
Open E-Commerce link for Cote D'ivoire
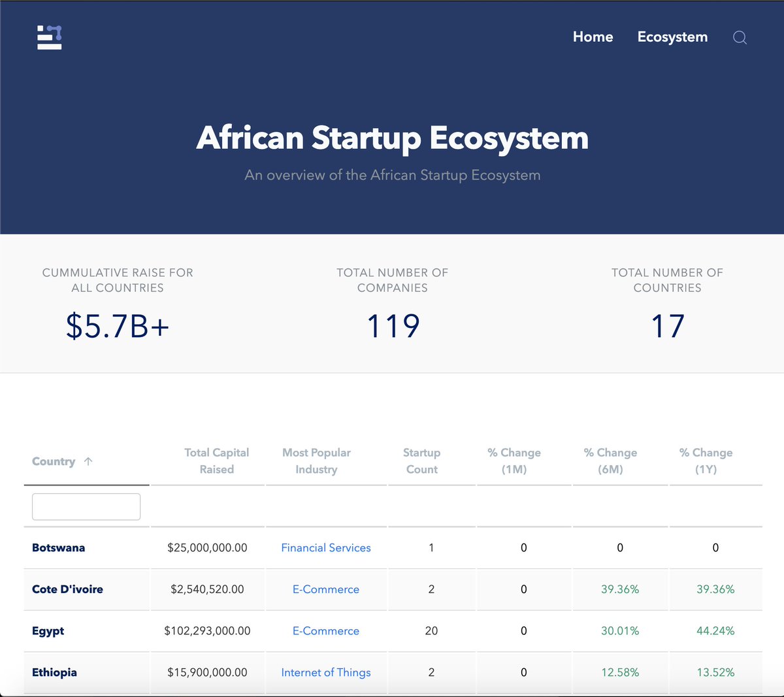[x=326, y=589]
